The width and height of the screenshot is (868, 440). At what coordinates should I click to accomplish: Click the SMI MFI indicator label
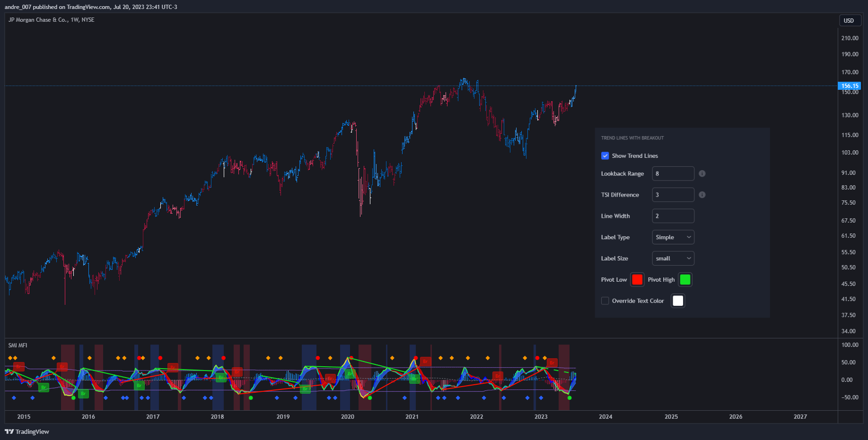(x=18, y=345)
